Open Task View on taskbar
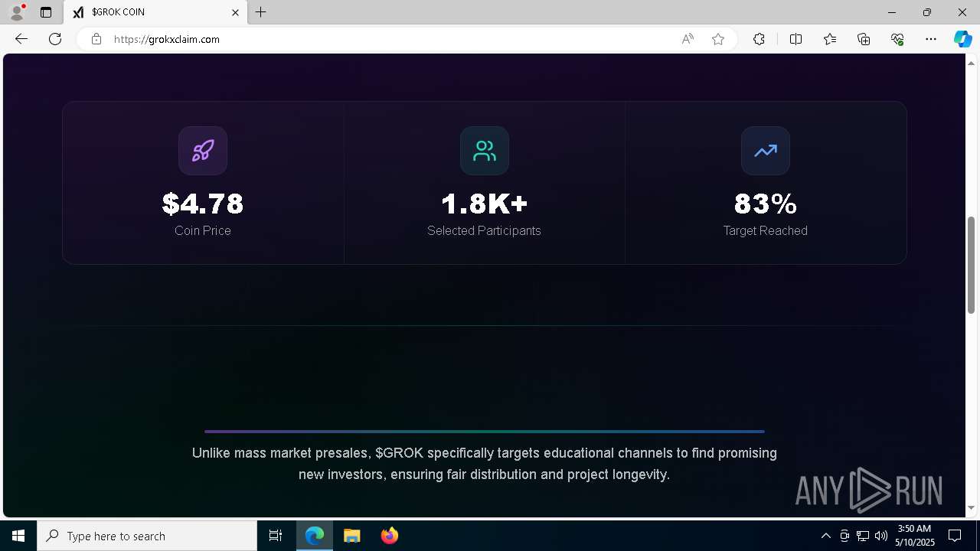Image resolution: width=980 pixels, height=551 pixels. (276, 536)
